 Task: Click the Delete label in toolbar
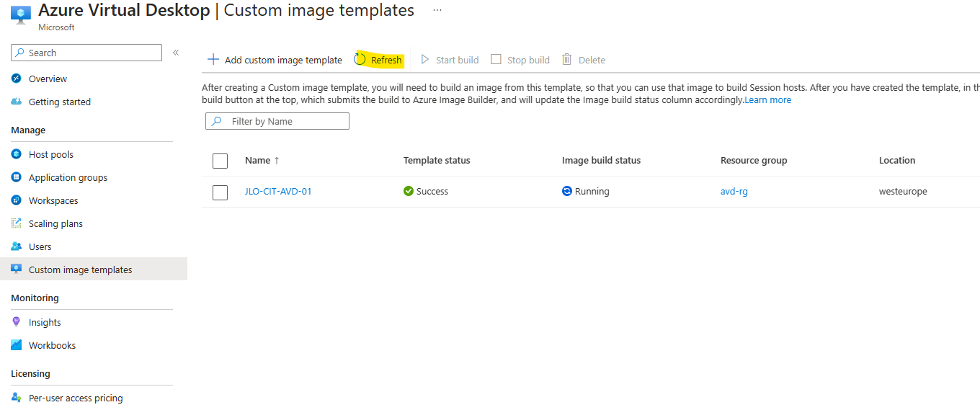pos(592,61)
